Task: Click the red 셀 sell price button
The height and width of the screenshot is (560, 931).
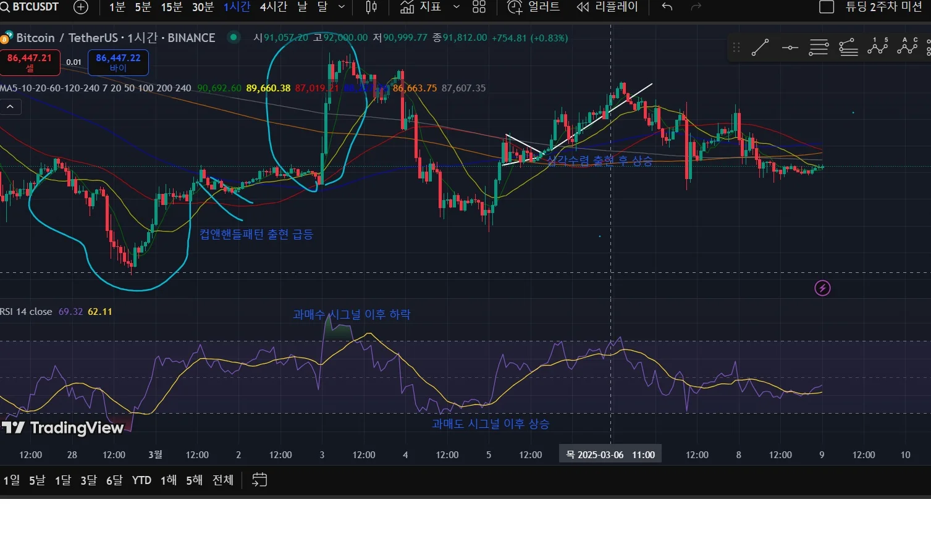Action: pyautogui.click(x=30, y=62)
